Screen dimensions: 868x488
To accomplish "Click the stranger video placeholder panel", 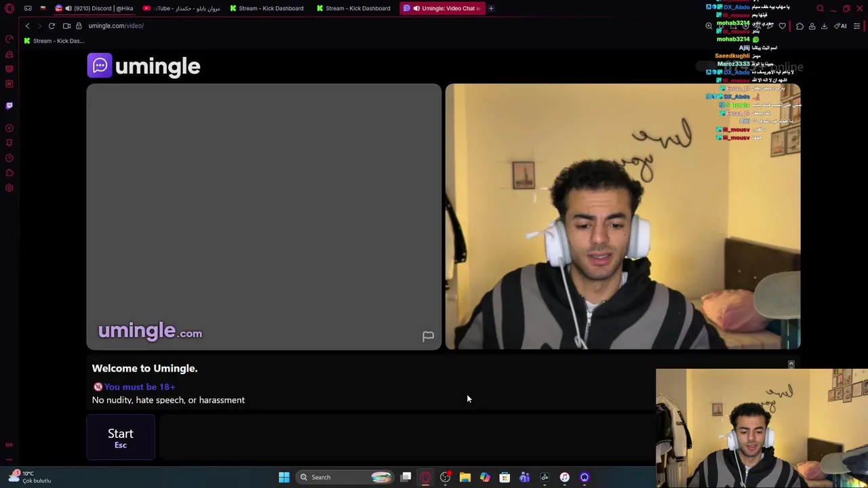I will 264,216.
